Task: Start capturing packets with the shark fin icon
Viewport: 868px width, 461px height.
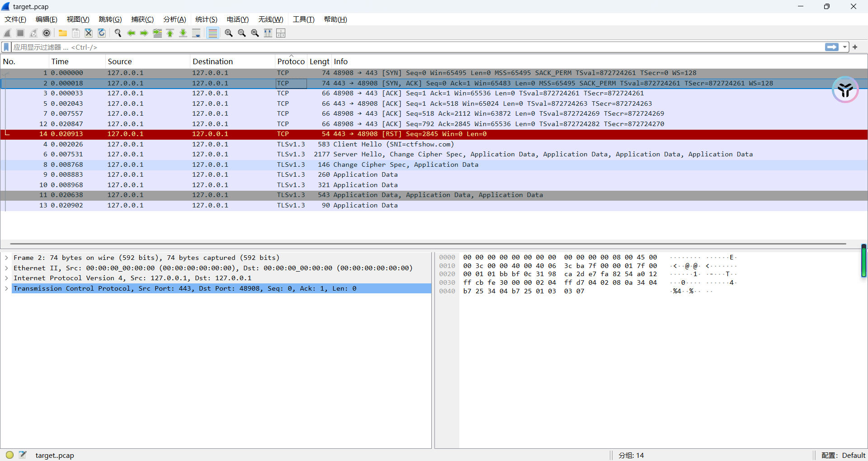Action: pyautogui.click(x=7, y=33)
